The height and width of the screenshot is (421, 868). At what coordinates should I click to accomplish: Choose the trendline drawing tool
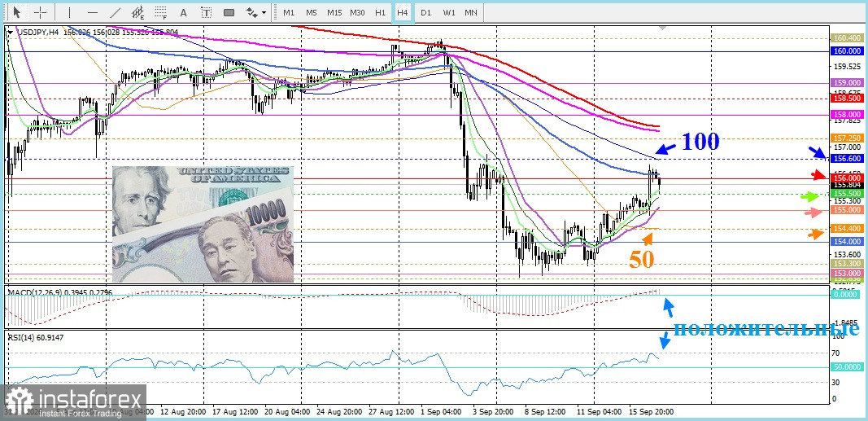coord(116,12)
